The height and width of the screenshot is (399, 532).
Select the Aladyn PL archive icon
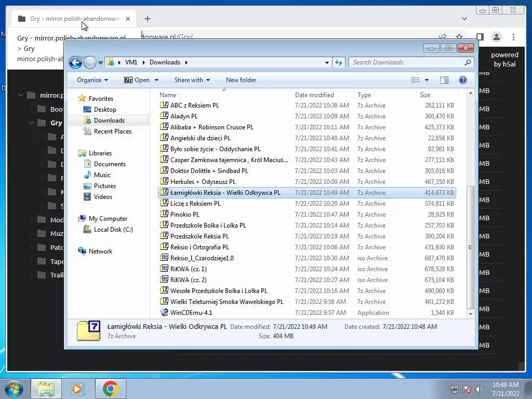coord(164,116)
